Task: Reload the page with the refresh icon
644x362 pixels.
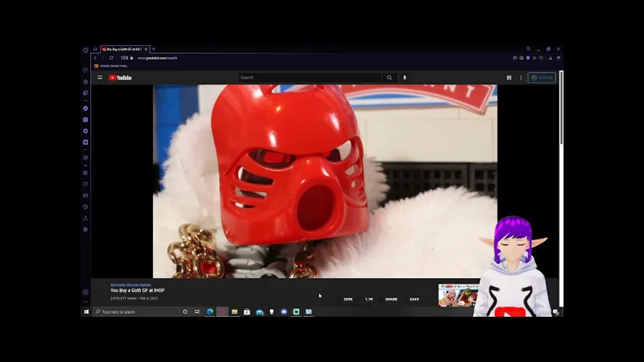Action: click(x=111, y=58)
